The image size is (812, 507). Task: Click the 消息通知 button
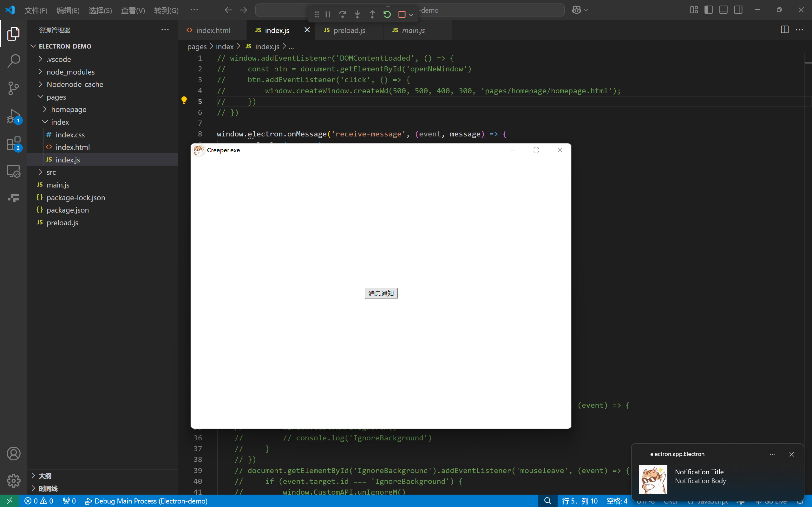point(381,293)
